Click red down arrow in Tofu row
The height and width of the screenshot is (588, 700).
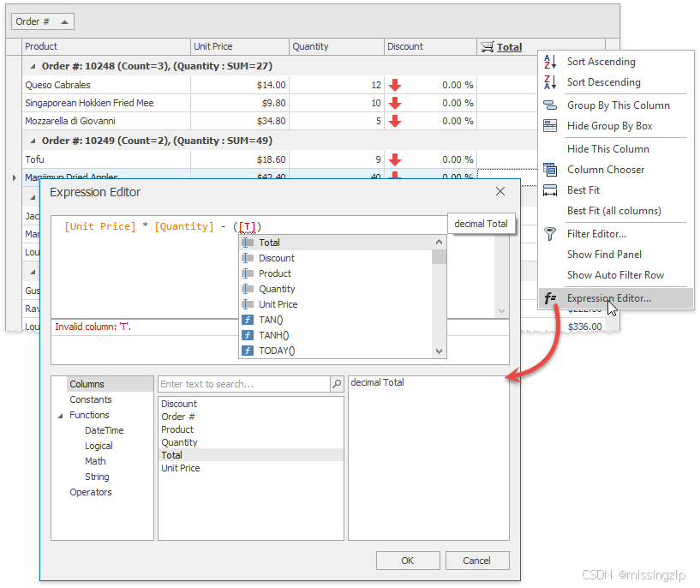[x=395, y=159]
